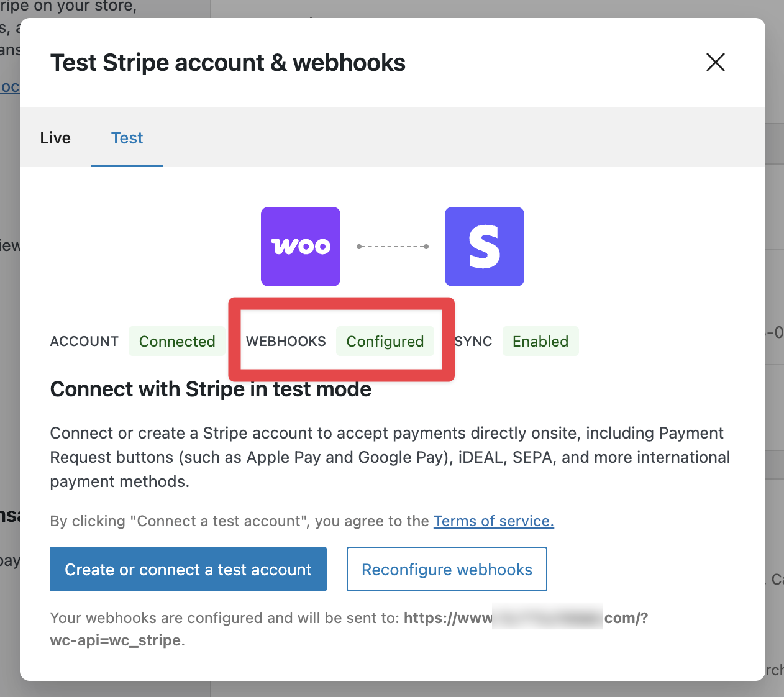Open the Terms of service link
The width and height of the screenshot is (784, 697).
[x=493, y=521]
